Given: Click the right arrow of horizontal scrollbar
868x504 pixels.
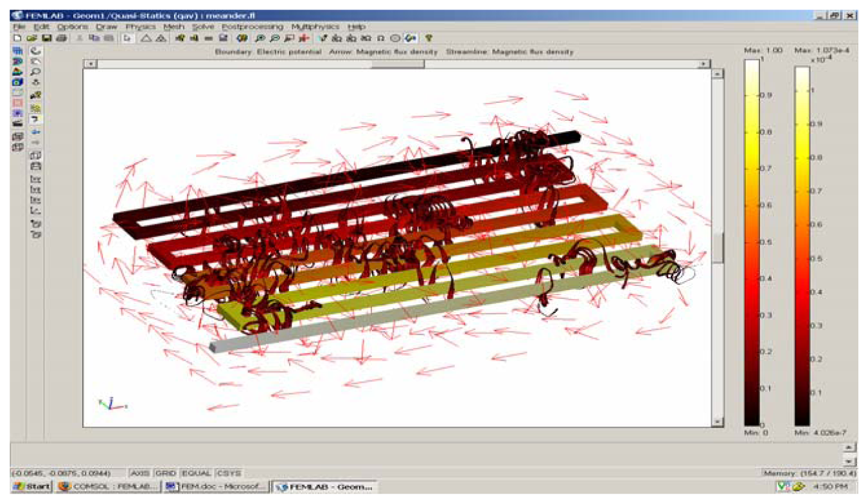Looking at the screenshot, I should point(705,64).
